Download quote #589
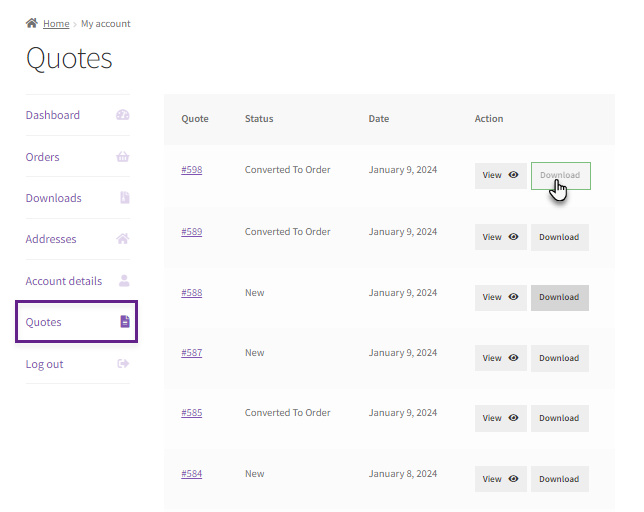Viewport: 644px width, 512px height. pos(559,237)
